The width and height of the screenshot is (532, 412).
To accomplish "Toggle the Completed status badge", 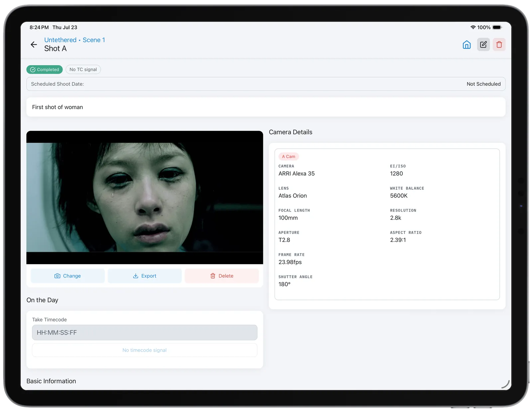I will tap(45, 70).
